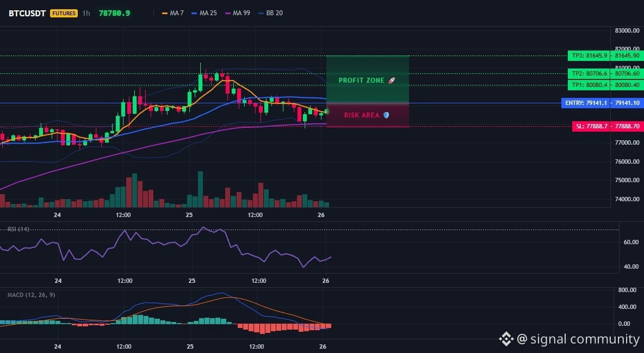Click the orange MA 7 color marker
644x353 pixels.
[165, 13]
